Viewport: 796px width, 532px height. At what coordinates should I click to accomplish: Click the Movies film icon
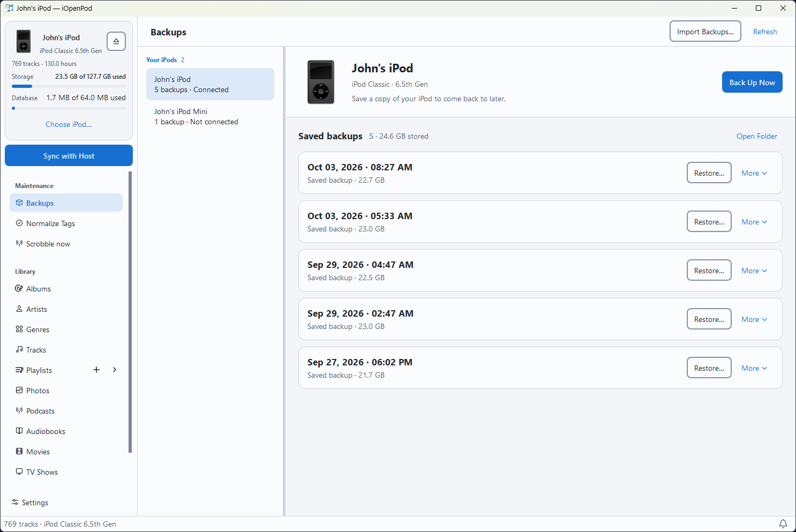pos(19,452)
